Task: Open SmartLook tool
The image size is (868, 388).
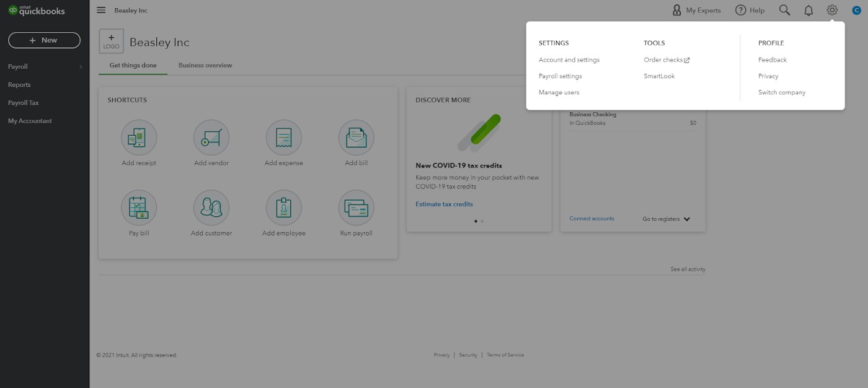Action: click(x=659, y=76)
